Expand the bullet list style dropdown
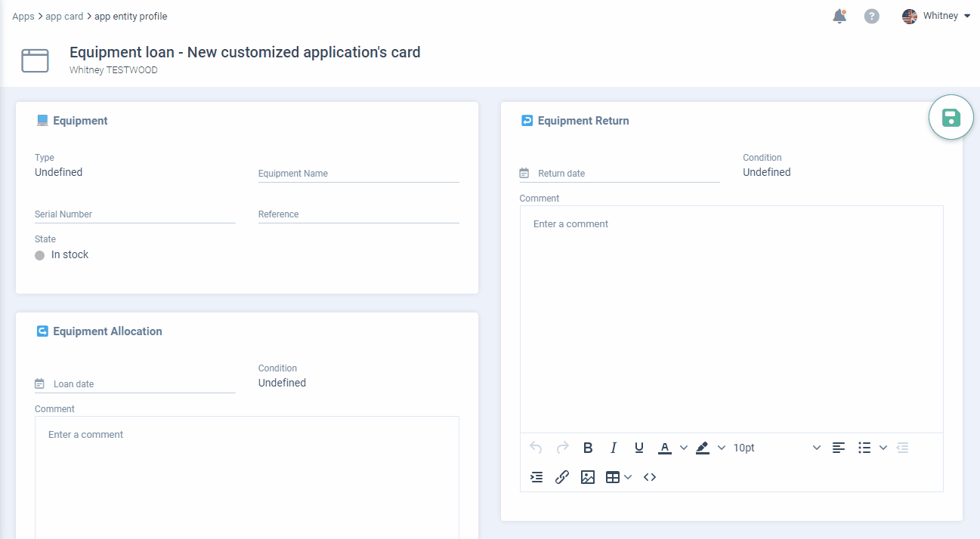This screenshot has width=980, height=539. [x=883, y=448]
